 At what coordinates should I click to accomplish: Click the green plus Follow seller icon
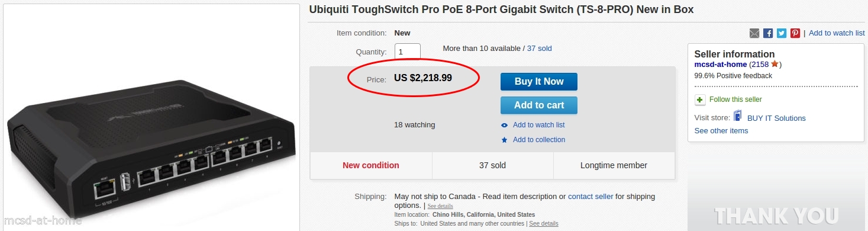[700, 100]
